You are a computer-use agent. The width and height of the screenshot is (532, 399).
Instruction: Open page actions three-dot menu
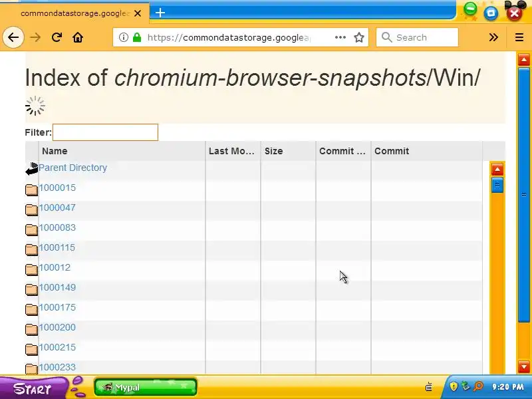click(x=340, y=37)
